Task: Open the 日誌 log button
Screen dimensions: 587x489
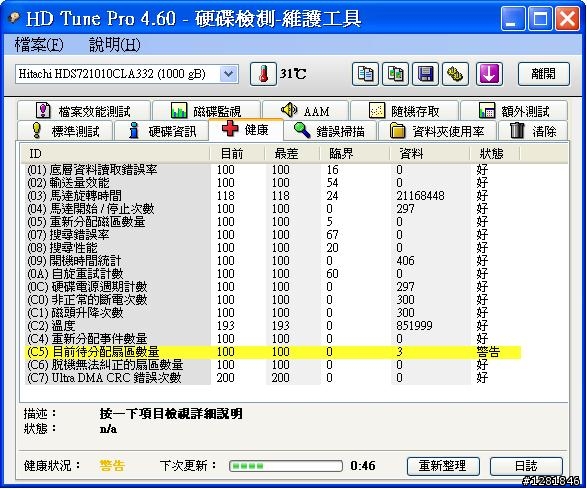Action: (x=526, y=466)
